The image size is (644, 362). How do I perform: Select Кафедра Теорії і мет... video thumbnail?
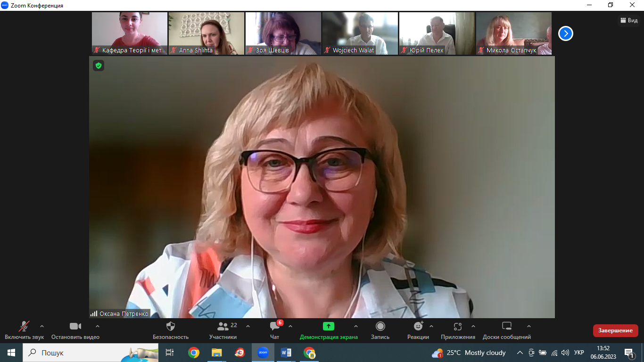pos(130,33)
